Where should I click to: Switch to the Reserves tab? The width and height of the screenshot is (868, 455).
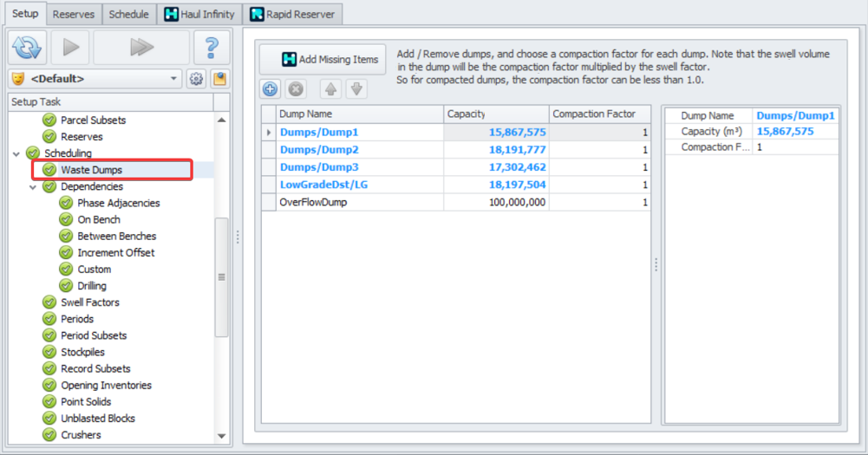coord(74,15)
